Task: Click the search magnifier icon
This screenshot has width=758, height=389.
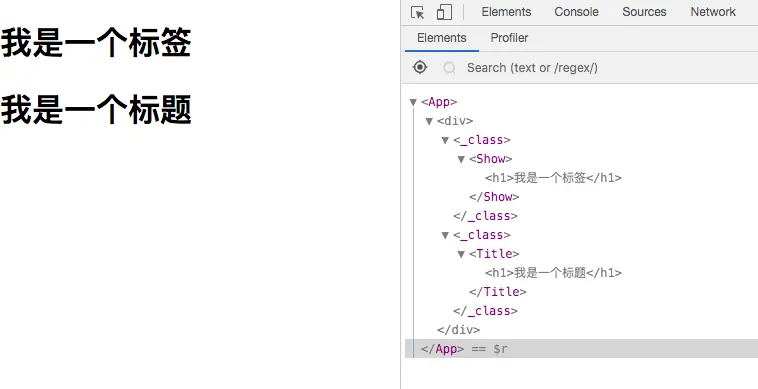Action: (449, 68)
